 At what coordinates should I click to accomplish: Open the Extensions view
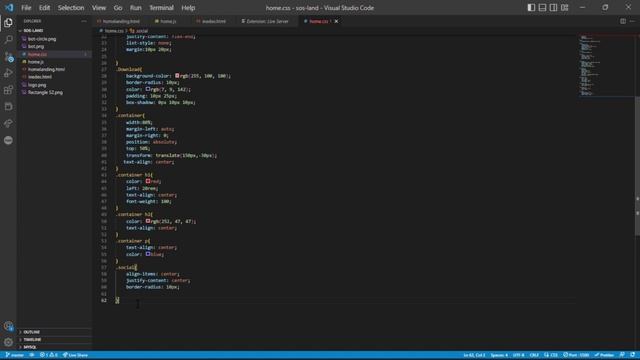click(x=8, y=90)
